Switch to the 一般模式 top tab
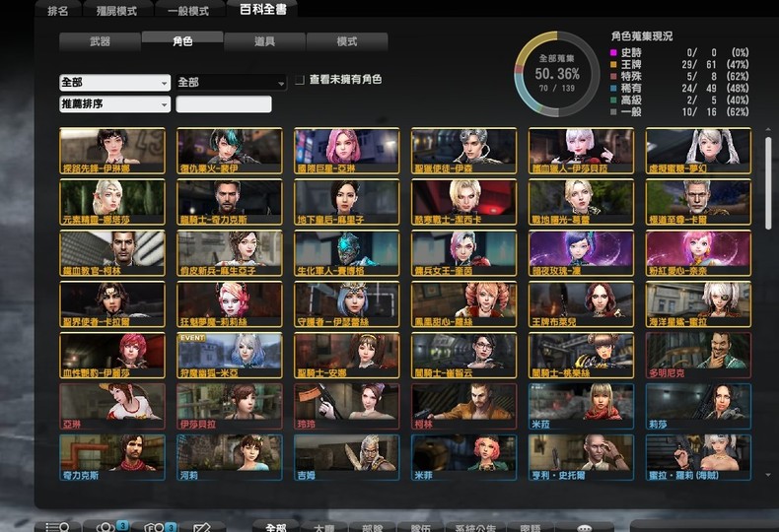Image resolution: width=779 pixels, height=532 pixels. point(188,11)
